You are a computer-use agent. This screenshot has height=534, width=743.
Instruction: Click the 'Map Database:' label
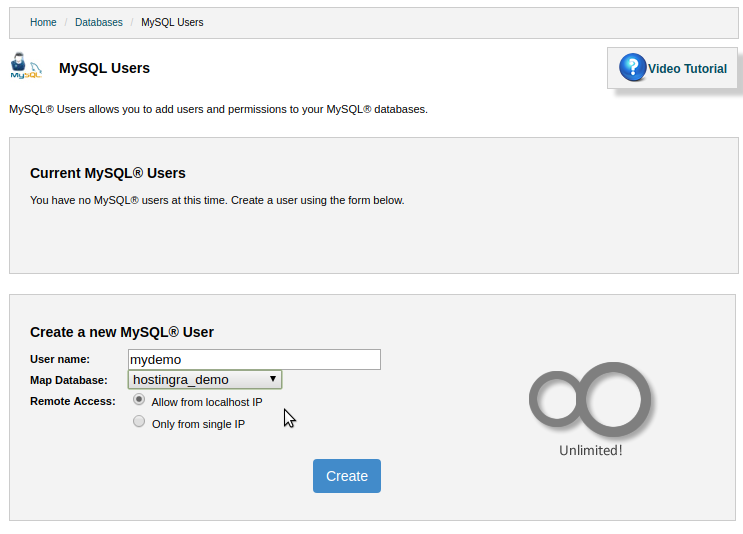(x=69, y=380)
